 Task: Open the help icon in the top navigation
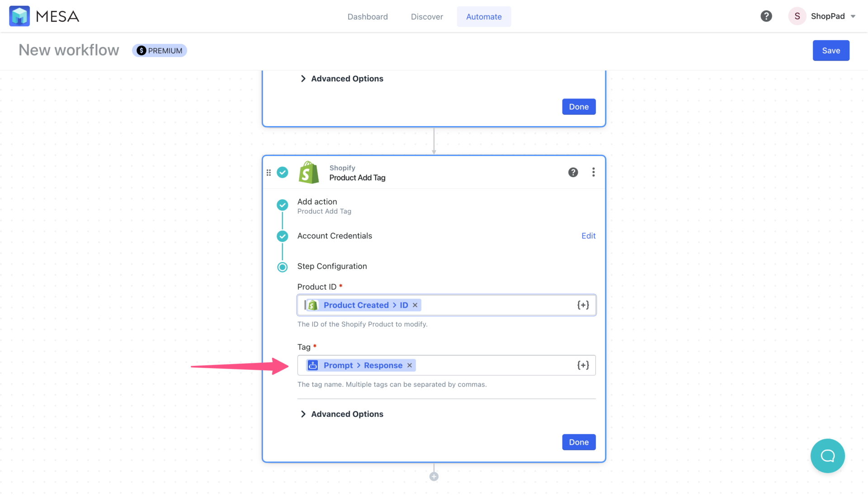point(766,16)
